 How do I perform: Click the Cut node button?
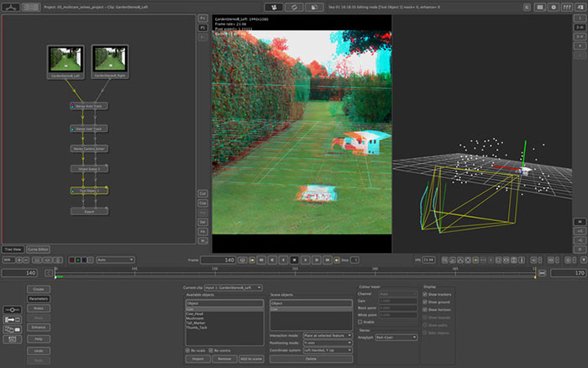point(202,193)
